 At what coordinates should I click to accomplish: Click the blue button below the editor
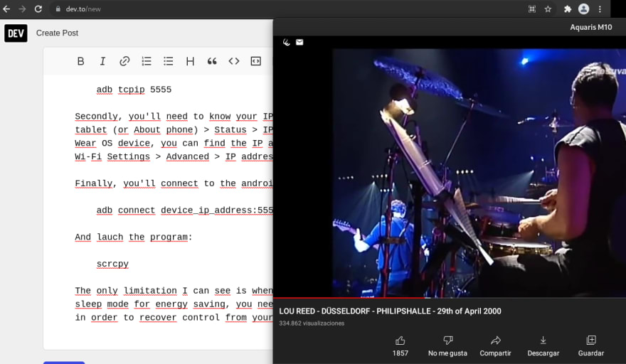click(x=64, y=363)
